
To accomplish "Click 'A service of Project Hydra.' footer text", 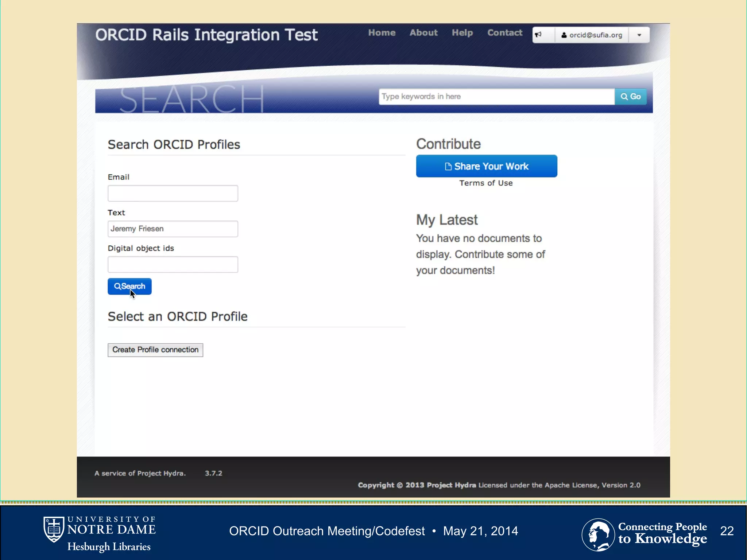I will (x=140, y=473).
